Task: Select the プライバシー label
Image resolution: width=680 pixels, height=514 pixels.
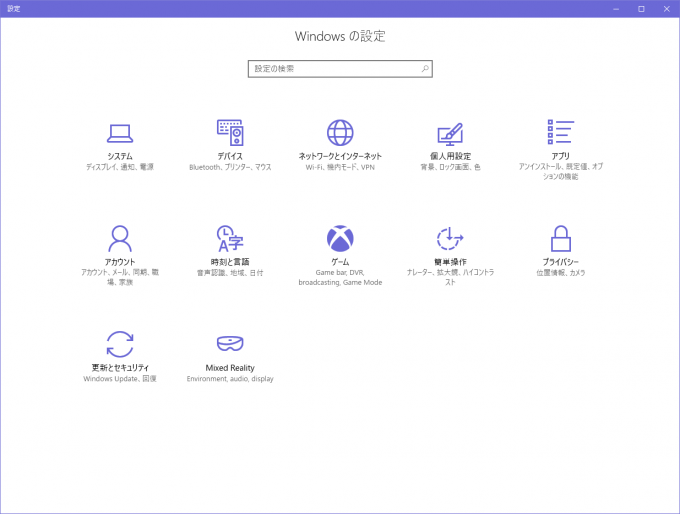Action: coord(560,262)
